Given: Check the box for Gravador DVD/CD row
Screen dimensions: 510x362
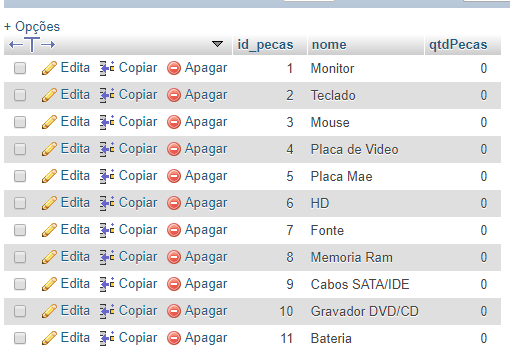Looking at the screenshot, I should (x=20, y=311).
